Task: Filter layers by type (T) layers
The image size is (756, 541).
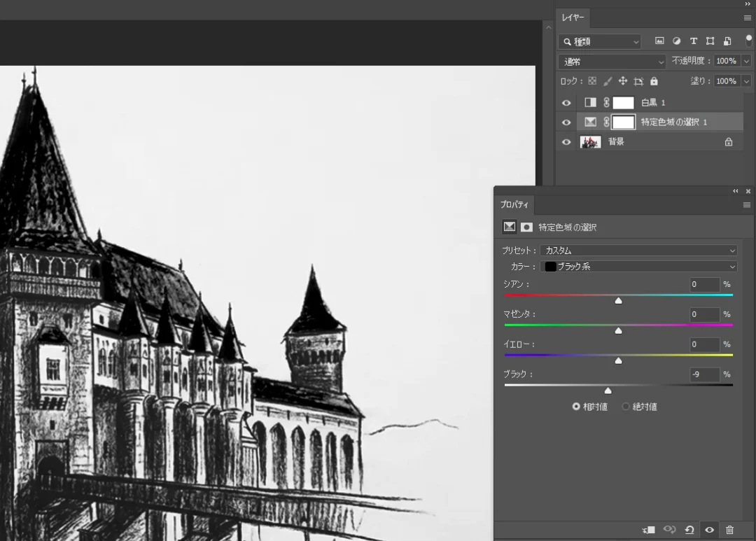Action: click(694, 41)
